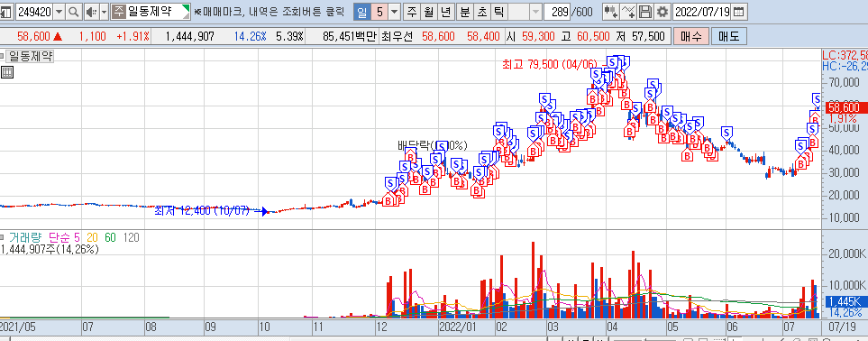Click the grid table icon under 일동제약
The image size is (868, 341).
click(x=6, y=72)
